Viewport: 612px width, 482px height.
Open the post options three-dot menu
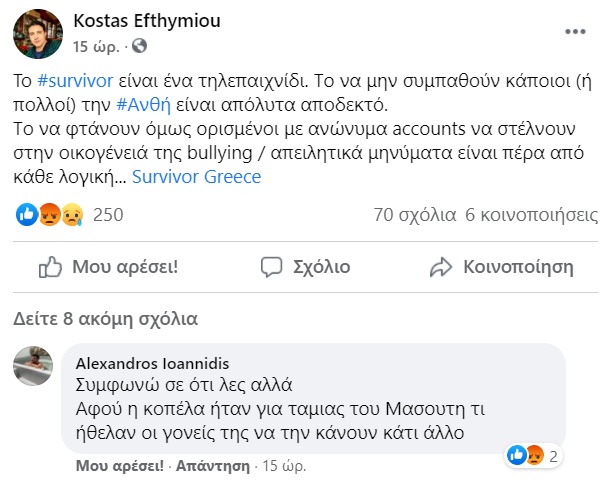574,32
